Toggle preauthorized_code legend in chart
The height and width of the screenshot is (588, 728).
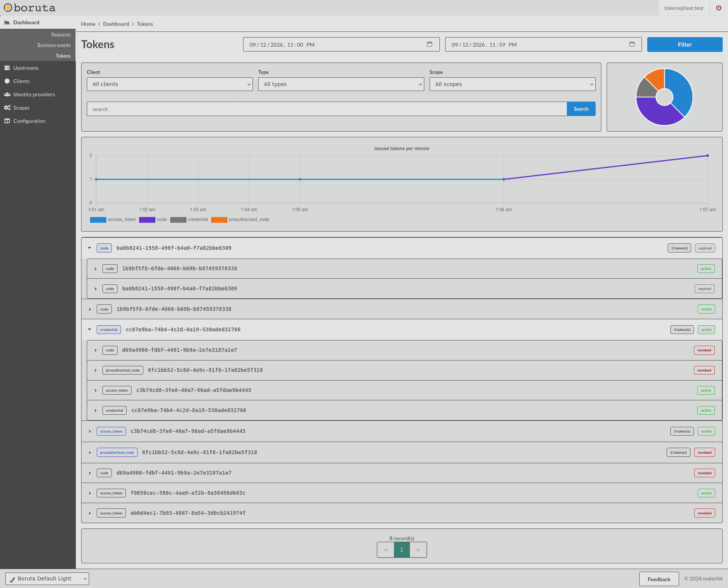point(240,220)
